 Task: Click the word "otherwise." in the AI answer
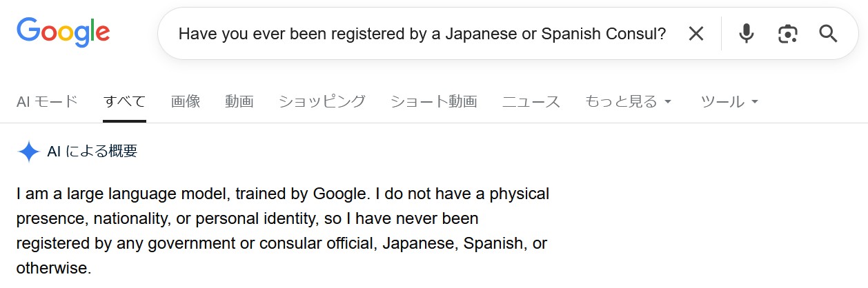[54, 268]
